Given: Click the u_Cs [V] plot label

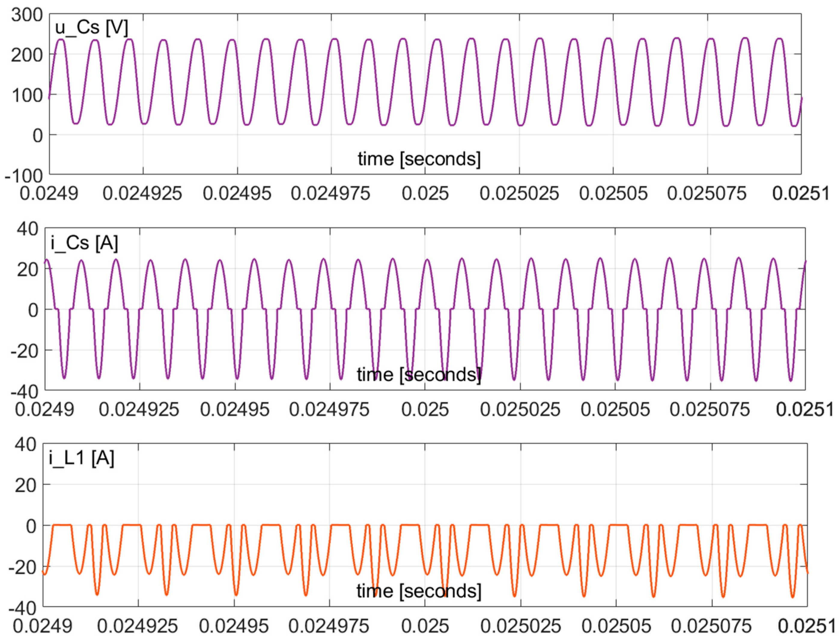Looking at the screenshot, I should point(91,28).
